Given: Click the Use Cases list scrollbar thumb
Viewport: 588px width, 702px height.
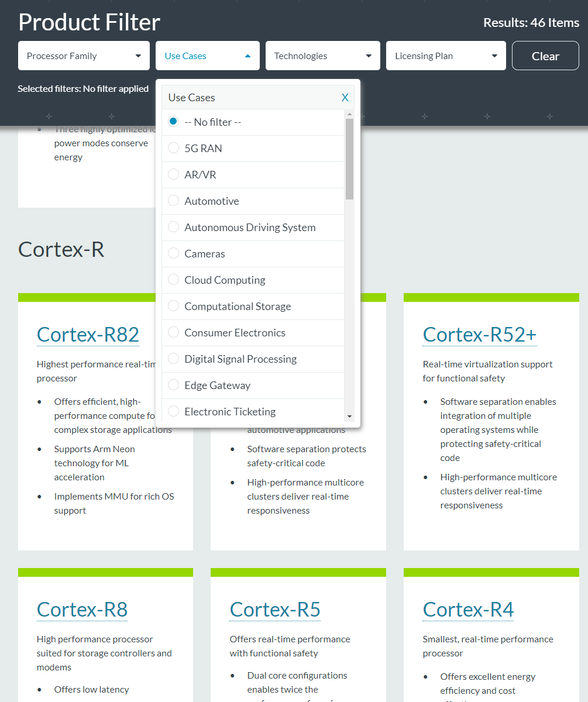Looking at the screenshot, I should (x=349, y=159).
